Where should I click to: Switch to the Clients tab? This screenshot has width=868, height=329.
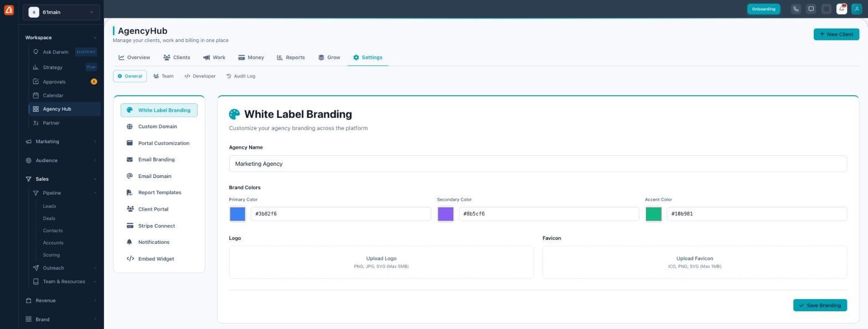pos(177,58)
